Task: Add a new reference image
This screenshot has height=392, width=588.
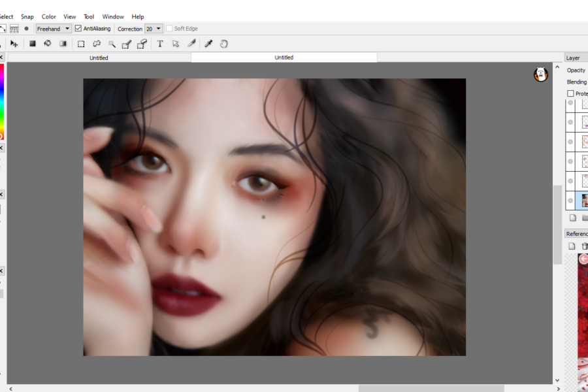Action: point(572,246)
